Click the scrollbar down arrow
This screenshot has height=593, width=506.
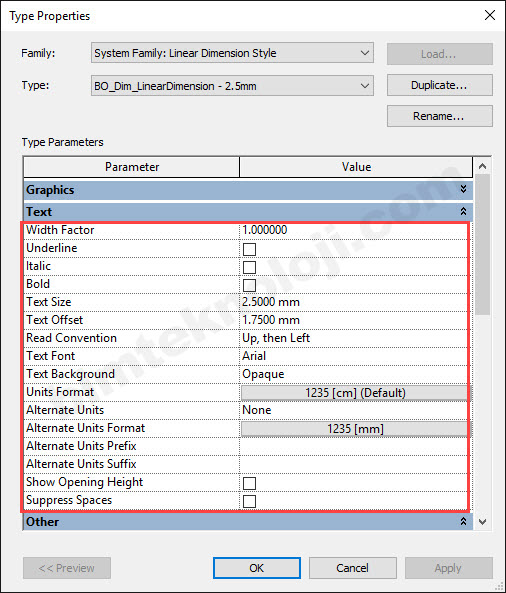[x=483, y=522]
